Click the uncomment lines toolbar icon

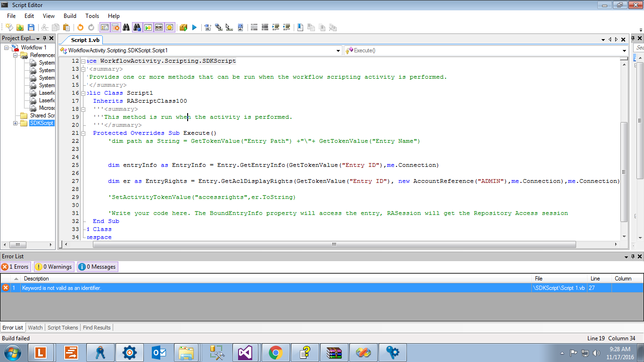[264, 27]
